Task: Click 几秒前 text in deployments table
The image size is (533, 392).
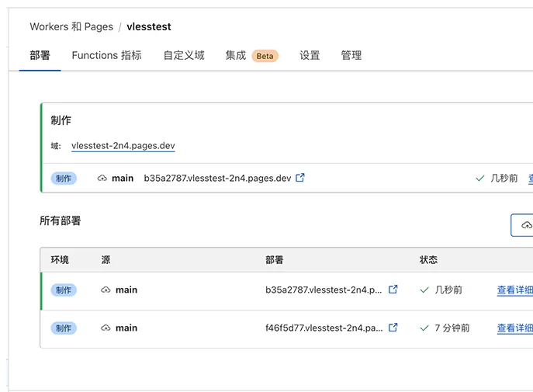Action: point(448,290)
